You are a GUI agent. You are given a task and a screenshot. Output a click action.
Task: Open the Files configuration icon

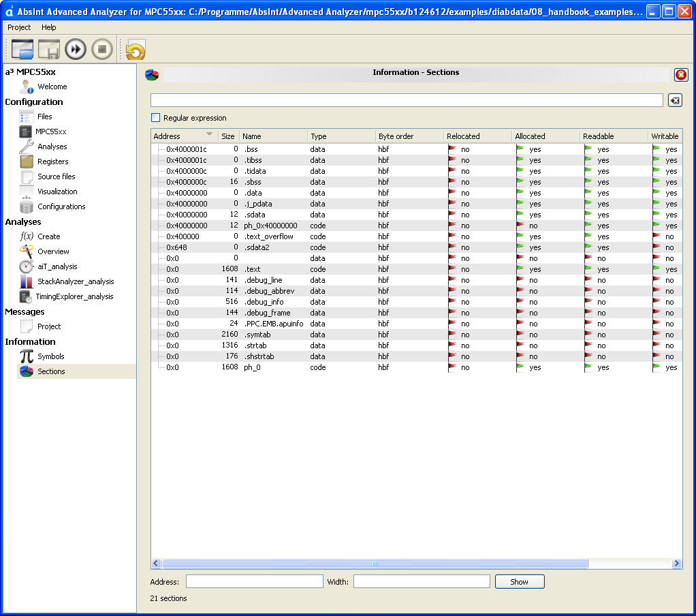pos(27,117)
